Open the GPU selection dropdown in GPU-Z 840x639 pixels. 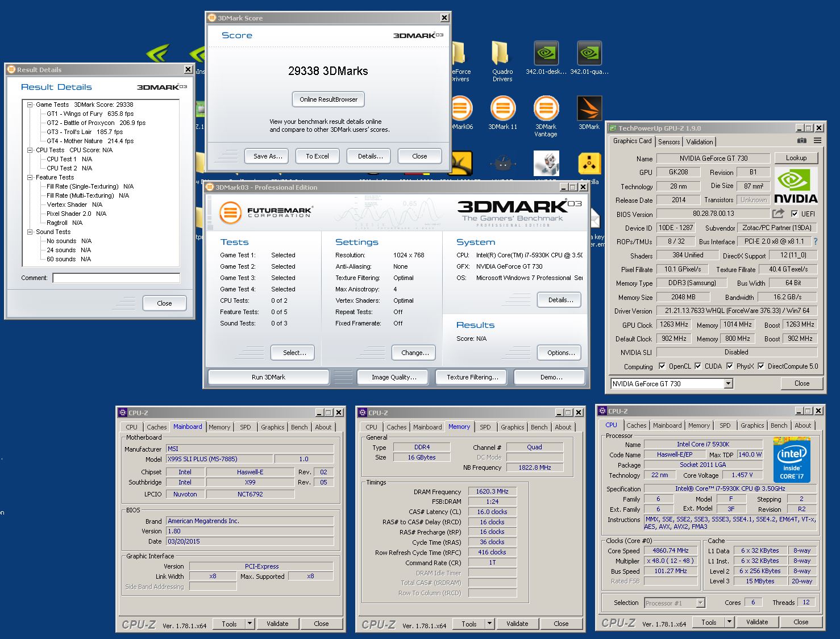pos(728,384)
